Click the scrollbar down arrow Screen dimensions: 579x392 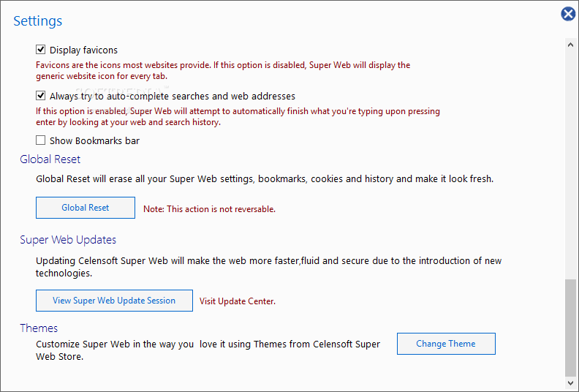(570, 382)
